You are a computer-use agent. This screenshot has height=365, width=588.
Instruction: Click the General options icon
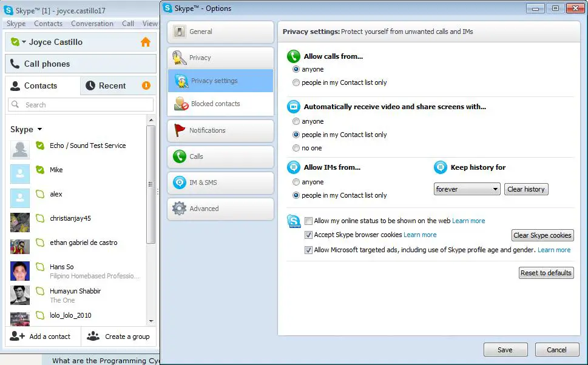(x=179, y=32)
